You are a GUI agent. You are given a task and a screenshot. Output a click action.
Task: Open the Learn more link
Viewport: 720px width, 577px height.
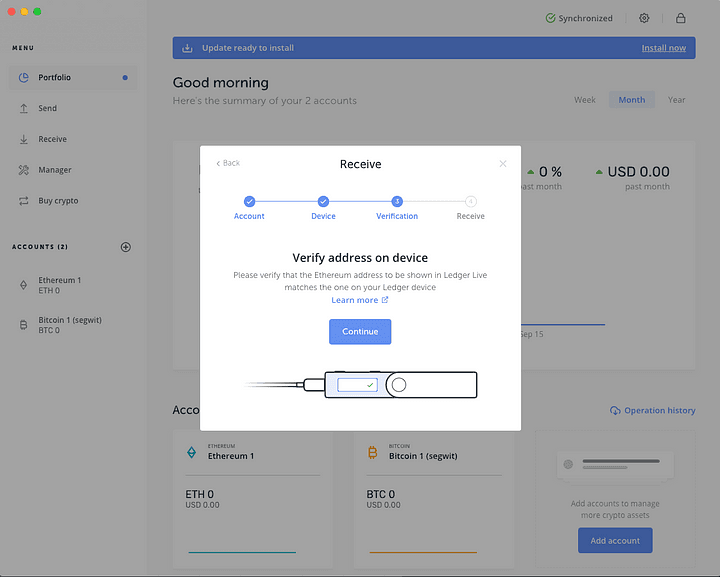click(360, 300)
